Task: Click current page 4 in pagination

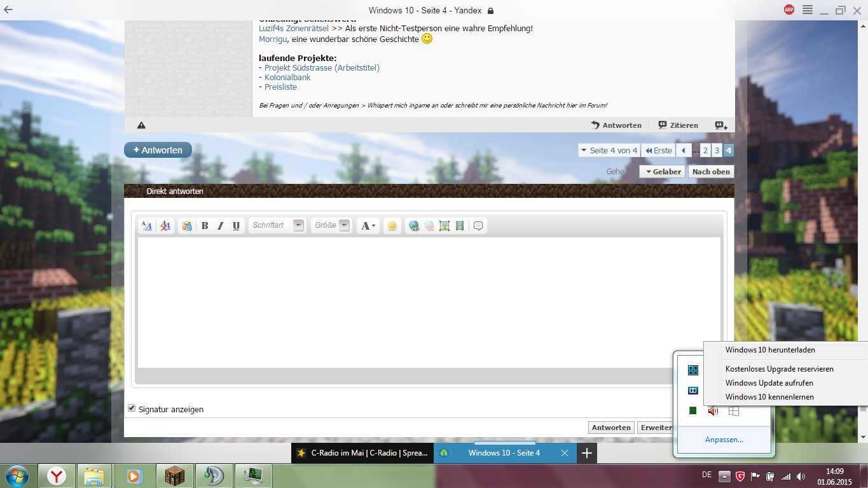Action: (729, 151)
